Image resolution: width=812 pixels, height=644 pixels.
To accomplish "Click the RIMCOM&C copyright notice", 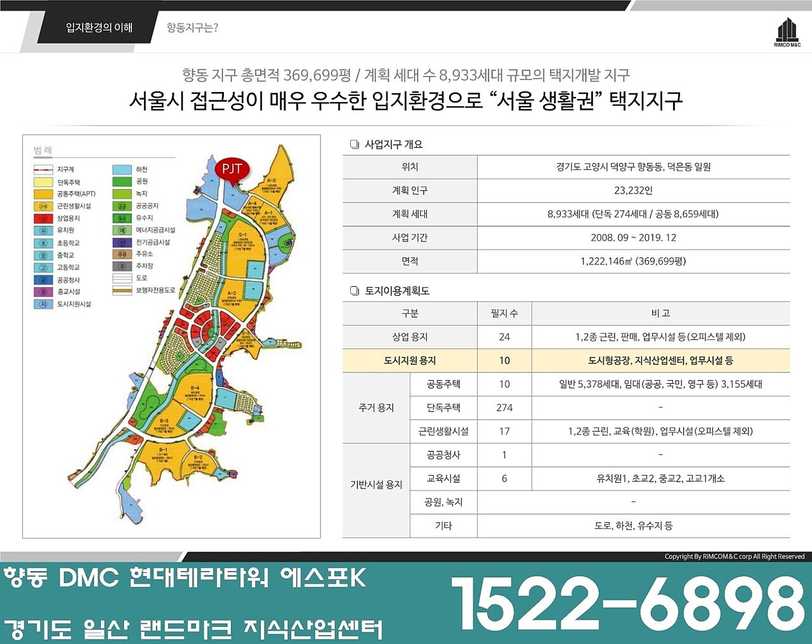I will click(734, 556).
